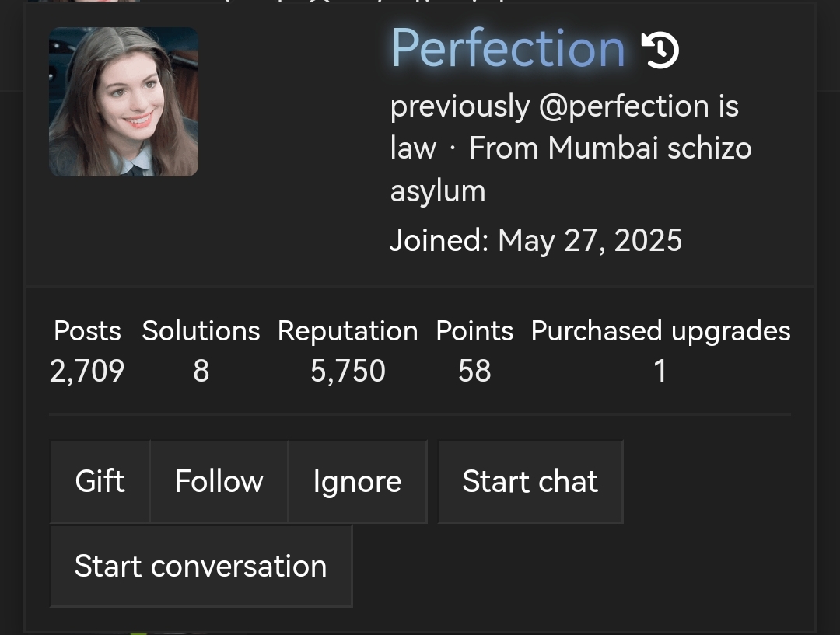The height and width of the screenshot is (635, 840).
Task: Follow the user Perfection
Action: coord(219,481)
